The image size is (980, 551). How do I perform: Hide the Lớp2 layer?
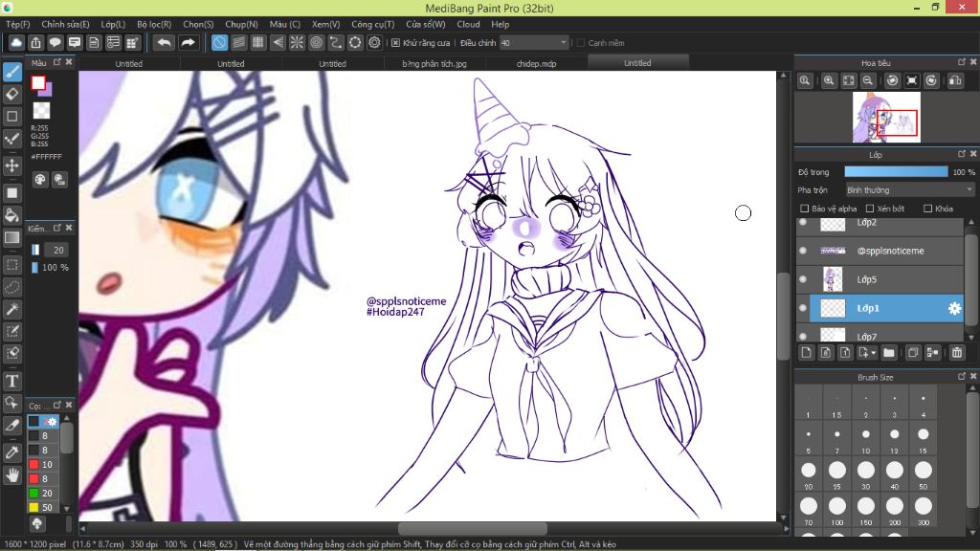click(x=803, y=222)
